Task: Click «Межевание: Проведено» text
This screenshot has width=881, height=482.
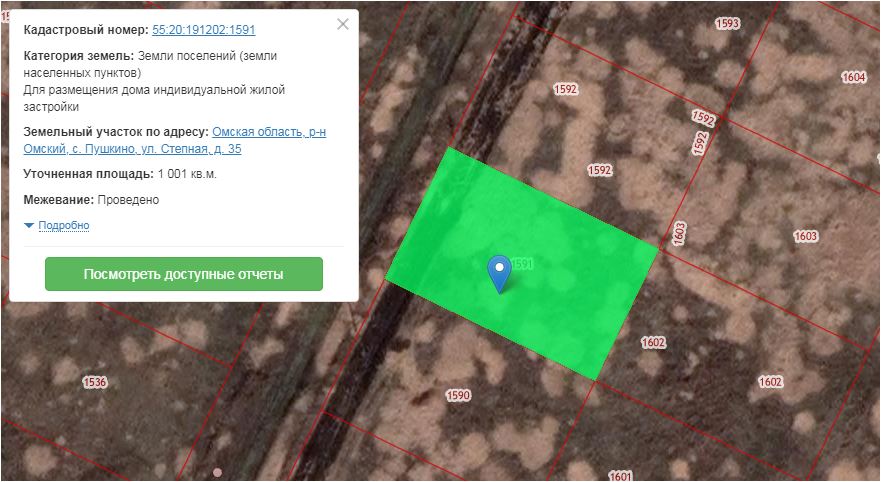Action: click(91, 200)
